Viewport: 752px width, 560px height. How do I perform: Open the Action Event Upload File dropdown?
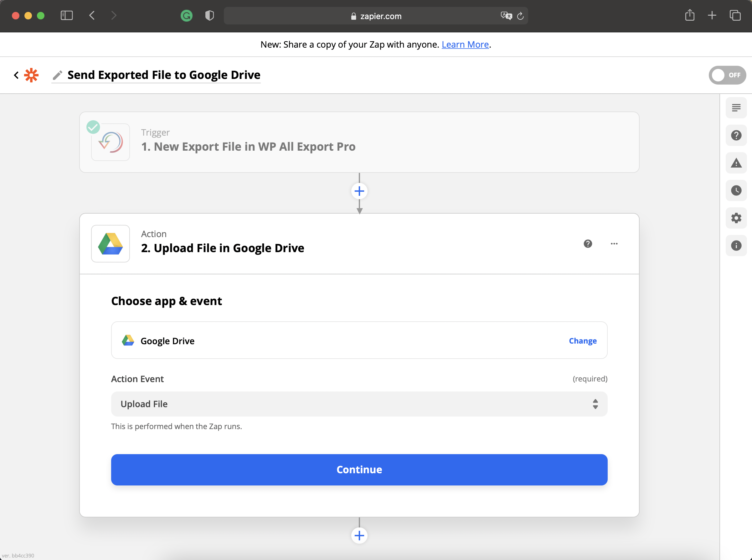pos(359,404)
